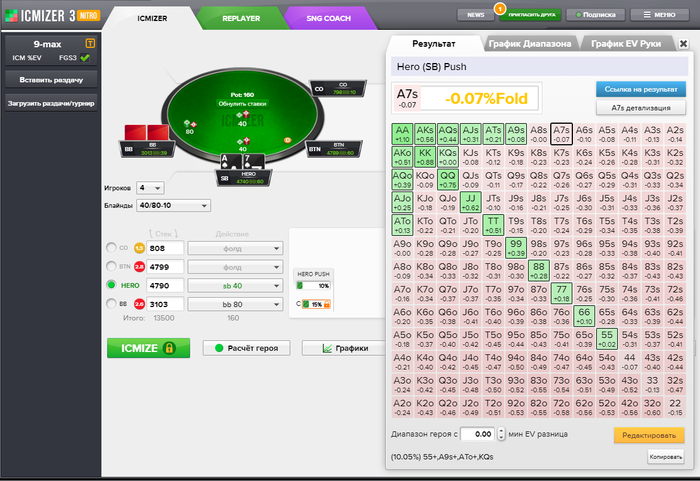
Task: Click the BTN seat plate on table
Action: tap(334, 149)
